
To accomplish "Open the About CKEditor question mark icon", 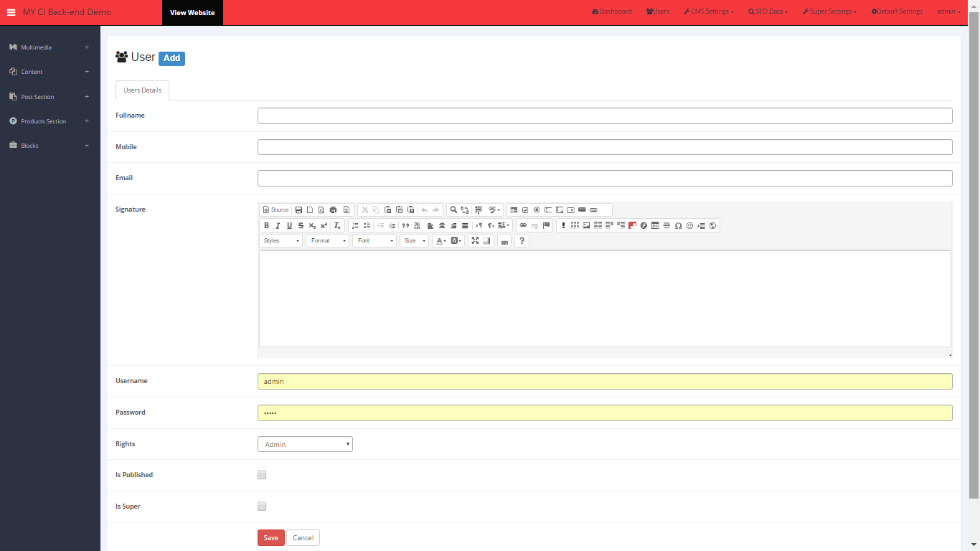I will (522, 241).
